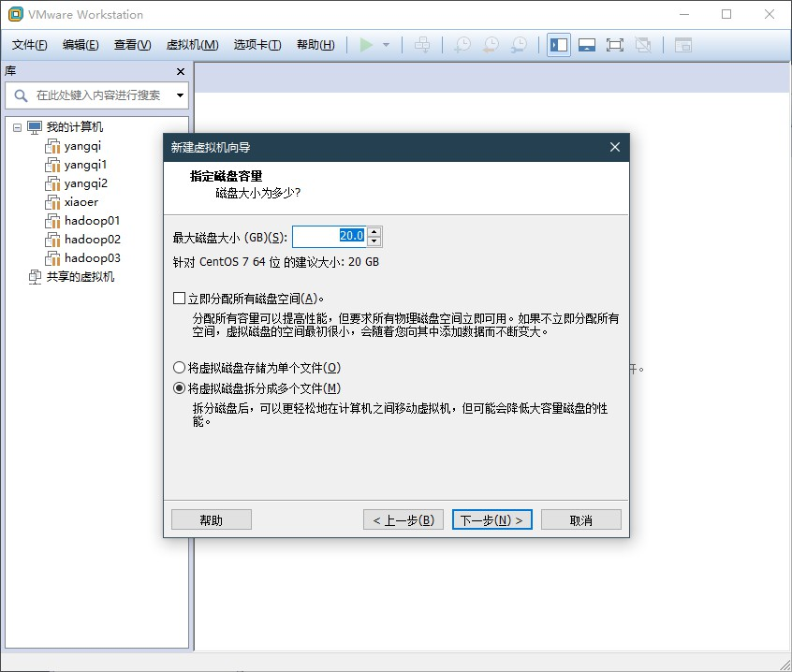
Task: Click the 下一步(N) next button
Action: 492,519
